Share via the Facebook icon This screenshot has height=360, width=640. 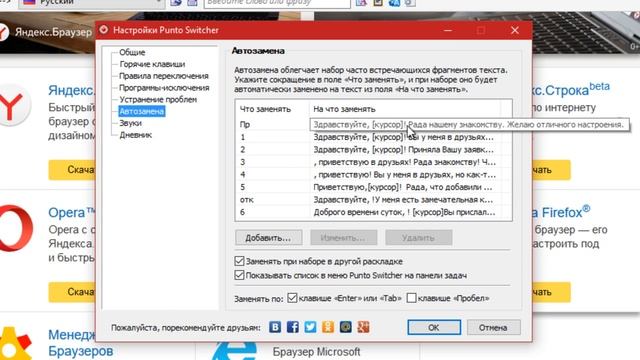point(292,327)
